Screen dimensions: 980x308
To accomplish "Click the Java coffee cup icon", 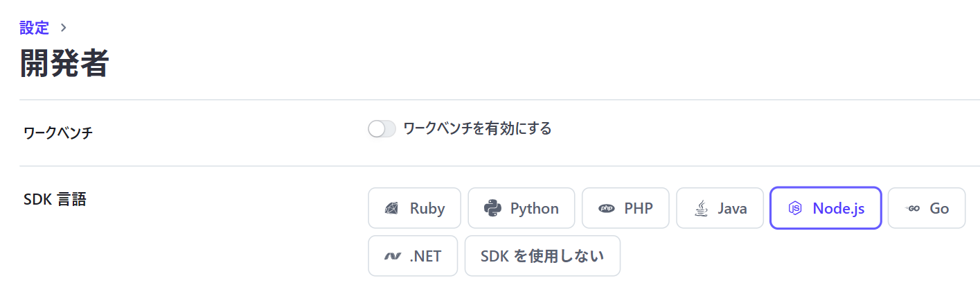I will pyautogui.click(x=701, y=208).
